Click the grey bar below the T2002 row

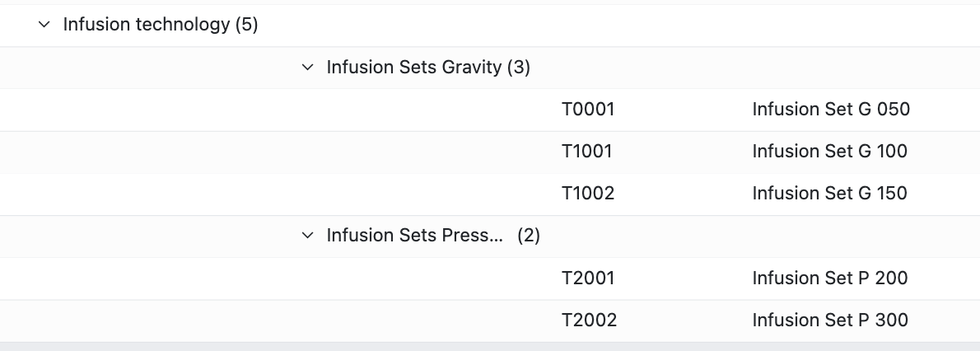(490, 347)
